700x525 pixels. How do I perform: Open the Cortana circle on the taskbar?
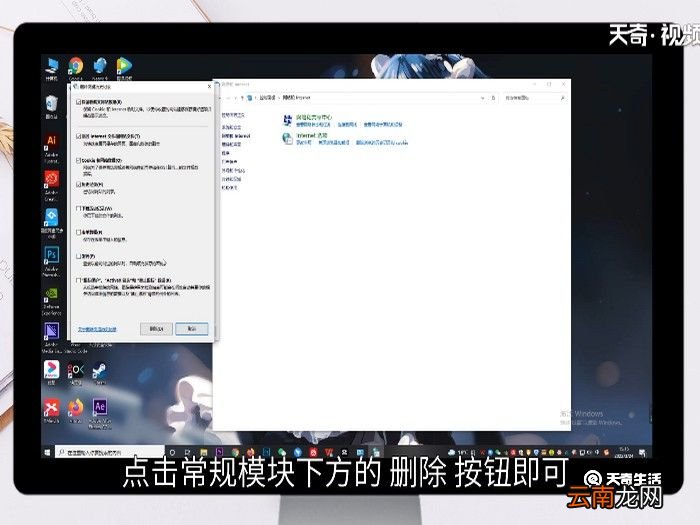[172, 452]
